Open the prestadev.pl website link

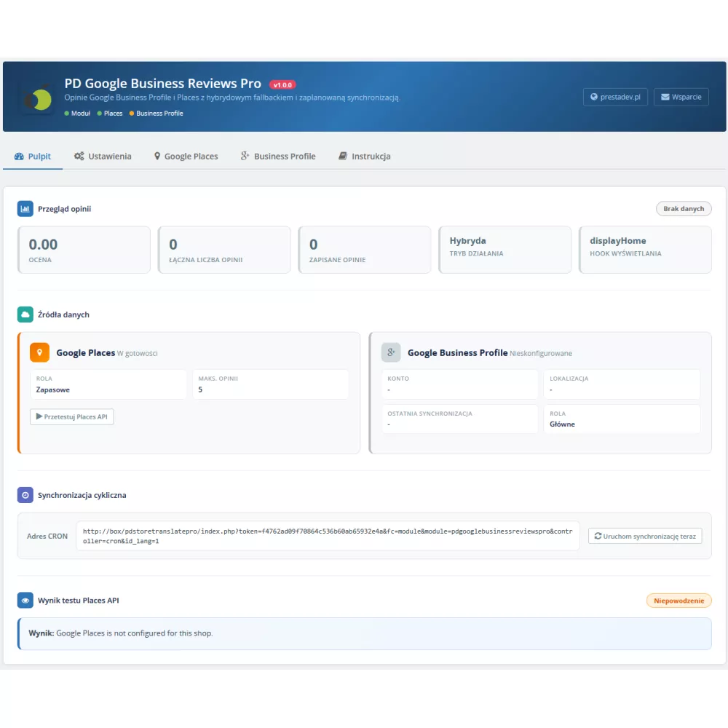click(615, 97)
